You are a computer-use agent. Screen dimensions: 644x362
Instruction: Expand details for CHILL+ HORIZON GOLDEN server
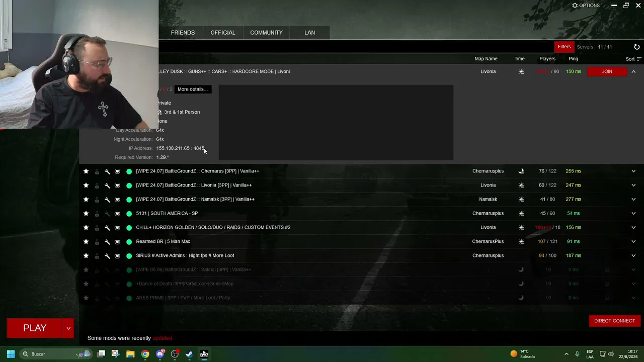(633, 227)
